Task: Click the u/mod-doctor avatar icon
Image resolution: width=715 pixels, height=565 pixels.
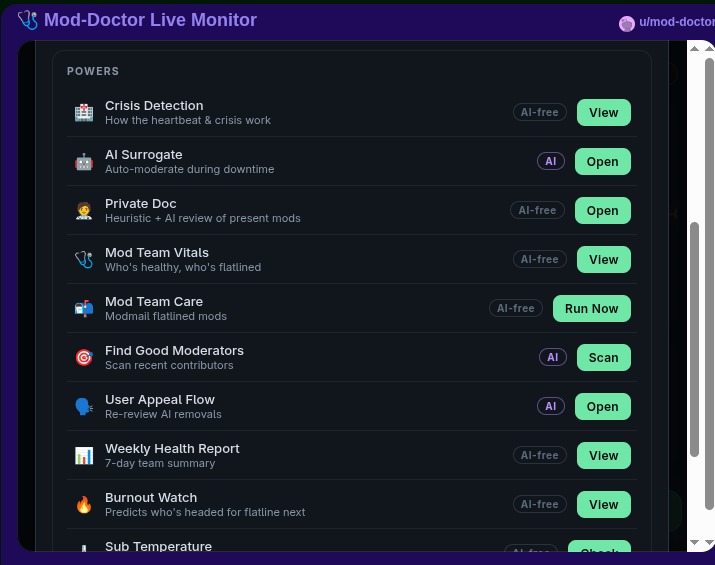Action: click(627, 24)
